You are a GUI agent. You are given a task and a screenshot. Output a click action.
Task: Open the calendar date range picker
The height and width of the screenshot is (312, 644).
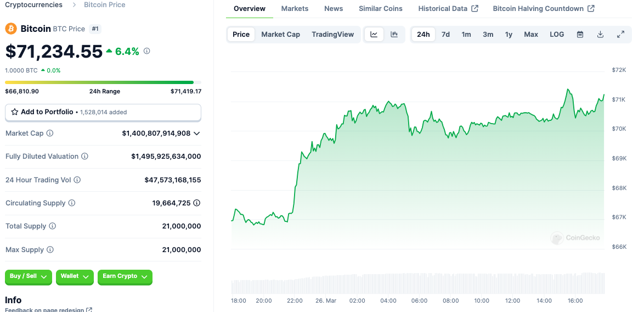pos(580,35)
